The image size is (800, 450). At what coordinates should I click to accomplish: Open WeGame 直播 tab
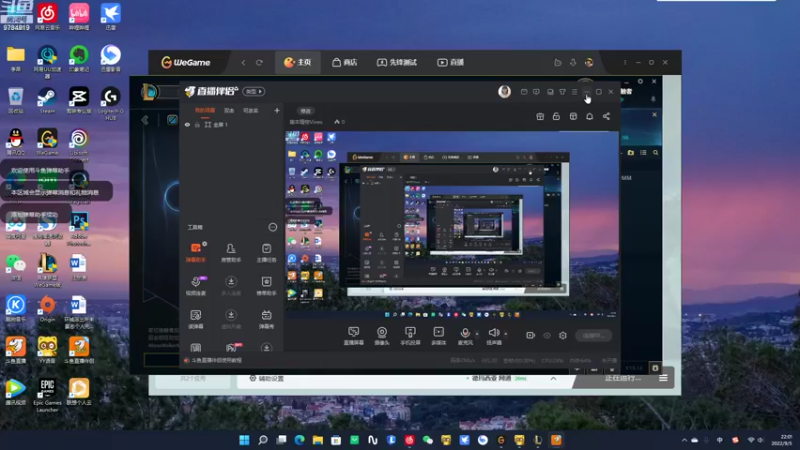[x=451, y=62]
